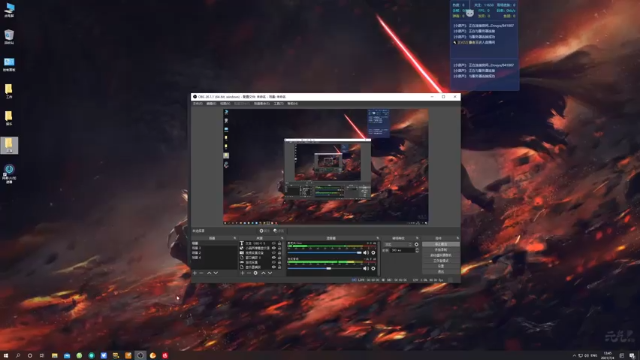The width and height of the screenshot is (640, 360).
Task: Open the last menu in OBS menu bar
Action: [292, 104]
